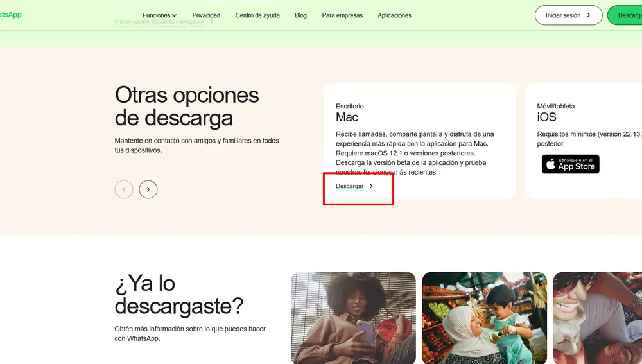Expand the Funciones dropdown menu
The width and height of the screenshot is (642, 364).
point(159,15)
